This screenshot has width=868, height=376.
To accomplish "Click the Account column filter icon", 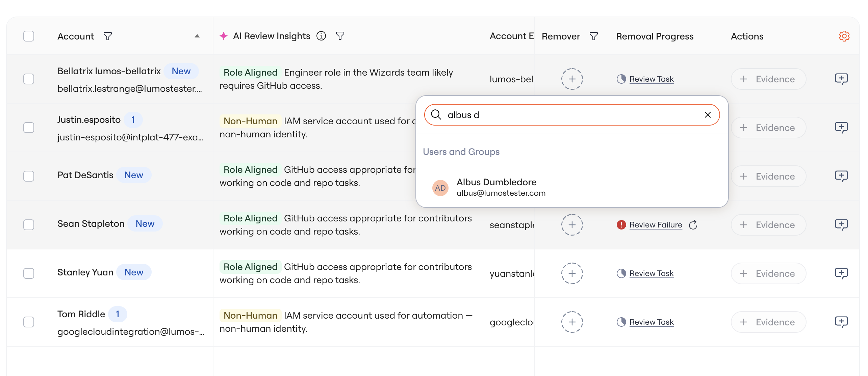I will 108,36.
